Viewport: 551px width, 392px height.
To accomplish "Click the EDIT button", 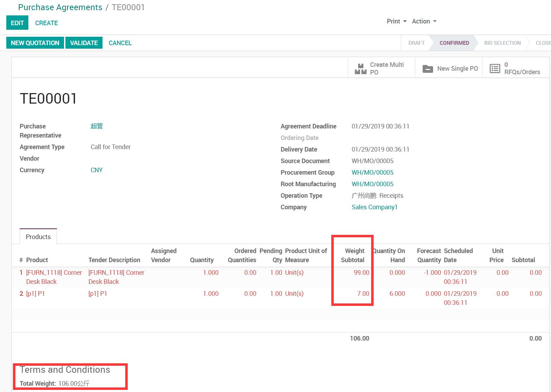I will pos(17,23).
